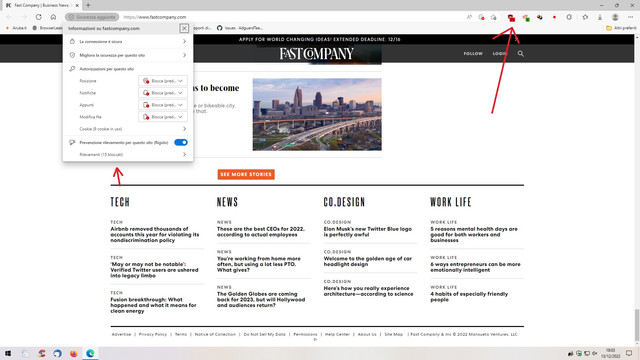The width and height of the screenshot is (640, 360).
Task: Select the Fast Company browser tab
Action: [x=42, y=5]
